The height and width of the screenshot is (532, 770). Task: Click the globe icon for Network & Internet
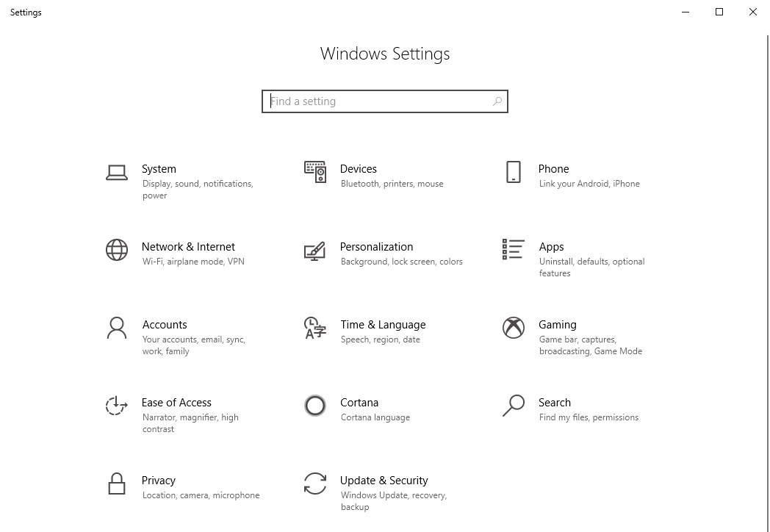tap(117, 250)
